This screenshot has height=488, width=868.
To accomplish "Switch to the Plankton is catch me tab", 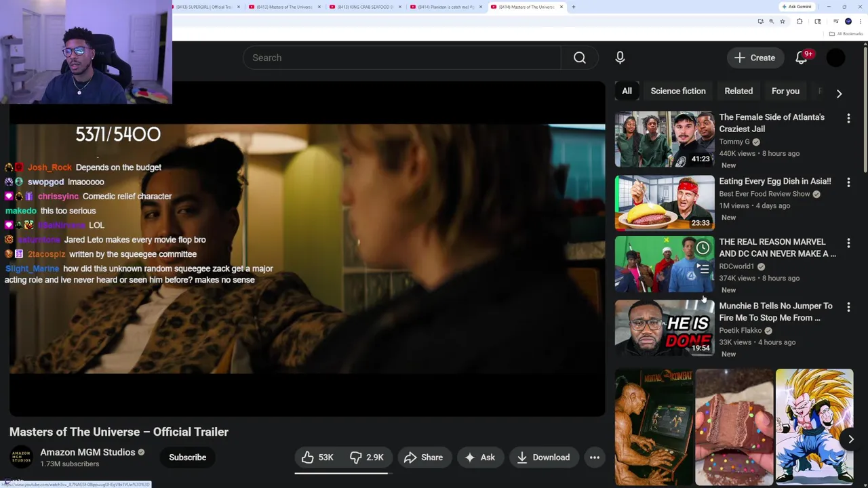I will (446, 7).
